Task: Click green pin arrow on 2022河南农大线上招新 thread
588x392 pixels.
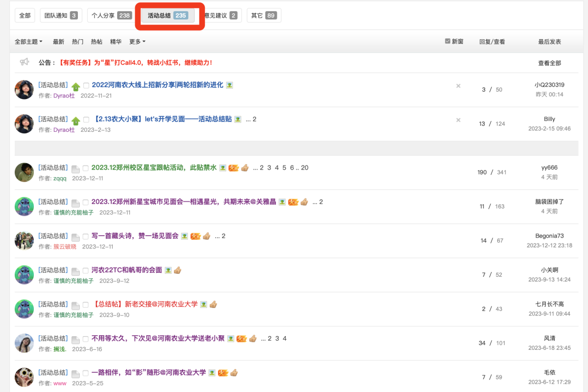Action: pos(75,87)
